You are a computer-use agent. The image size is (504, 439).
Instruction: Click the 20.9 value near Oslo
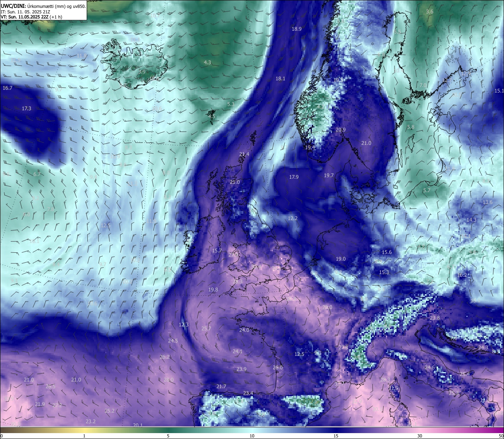[341, 130]
